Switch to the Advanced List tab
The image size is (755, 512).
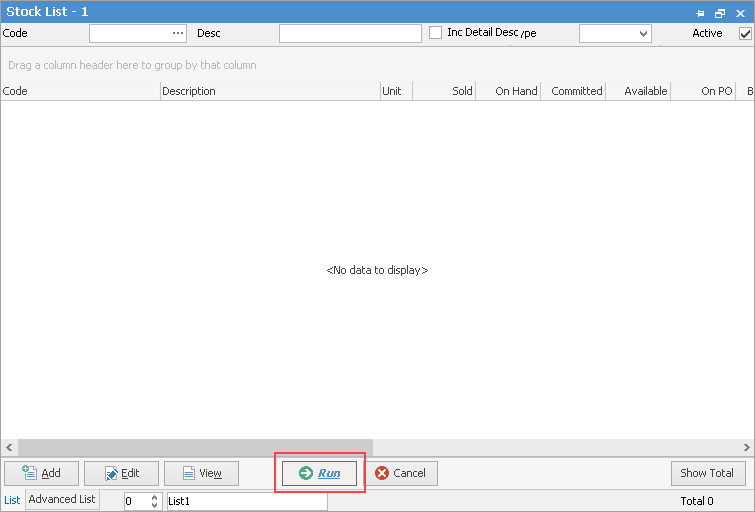62,499
